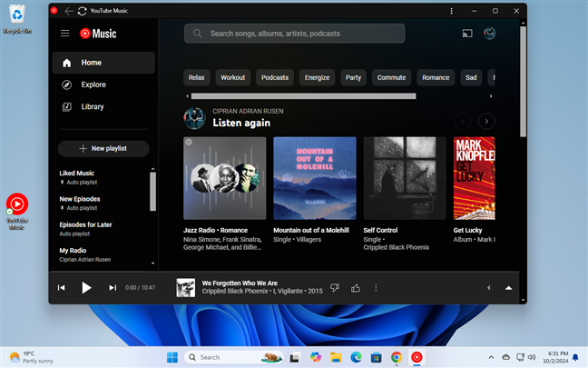Open the Recycle Bin desktop icon

(x=17, y=19)
